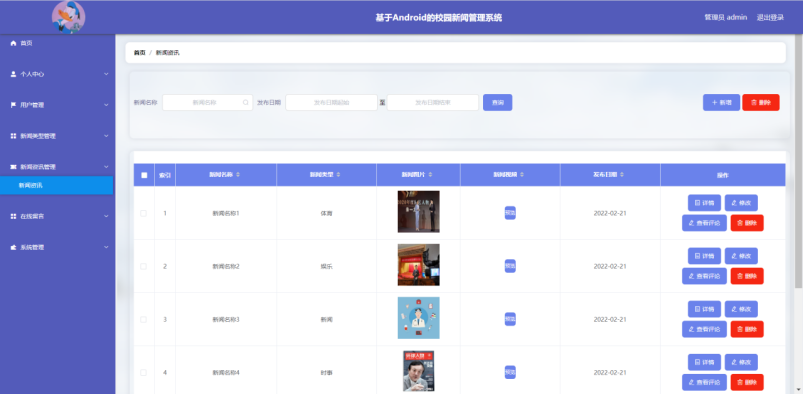Screen dimensions: 803x394
Task: Click 修改 for 新闻名称1
Action: click(741, 203)
